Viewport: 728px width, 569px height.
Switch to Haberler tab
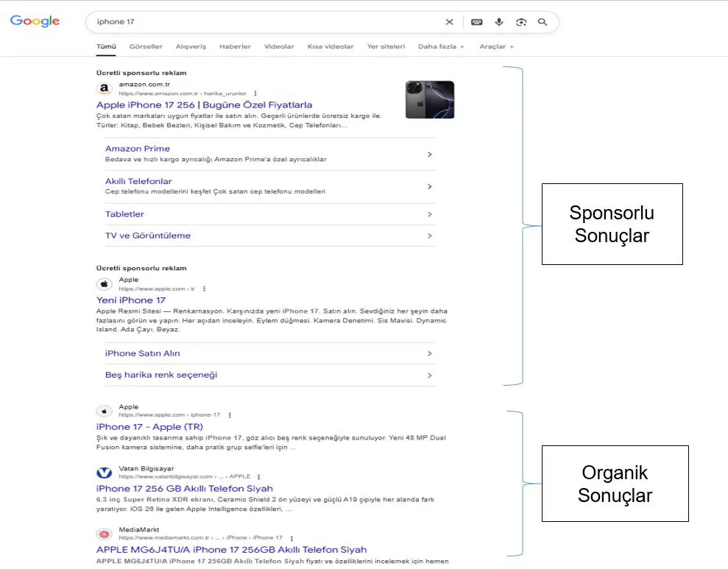point(235,46)
